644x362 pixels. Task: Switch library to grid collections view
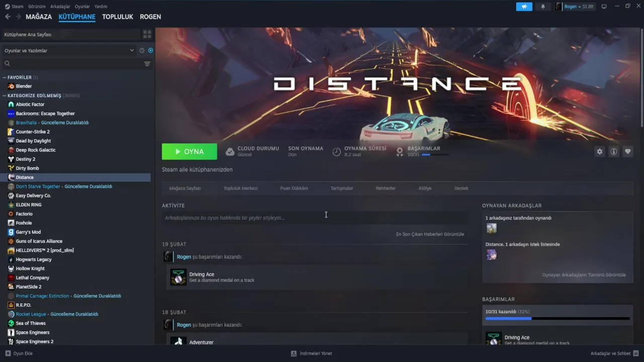coord(147,34)
